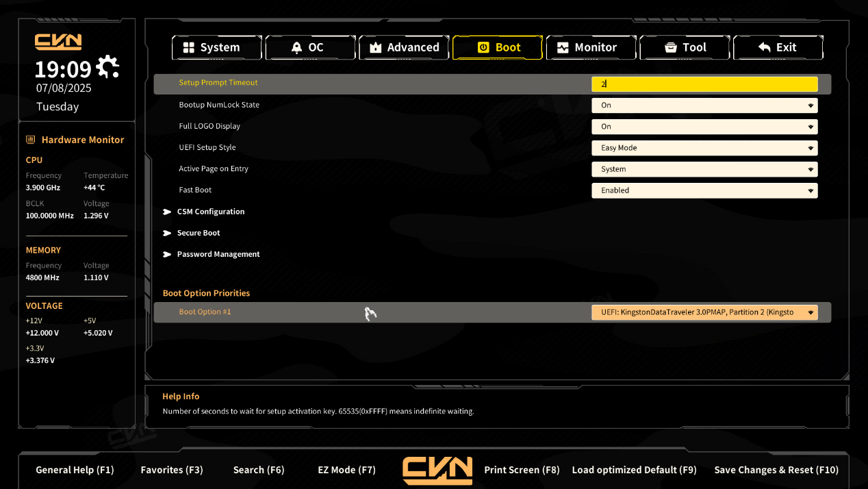Open Bootup NumLock State dropdown

click(704, 105)
